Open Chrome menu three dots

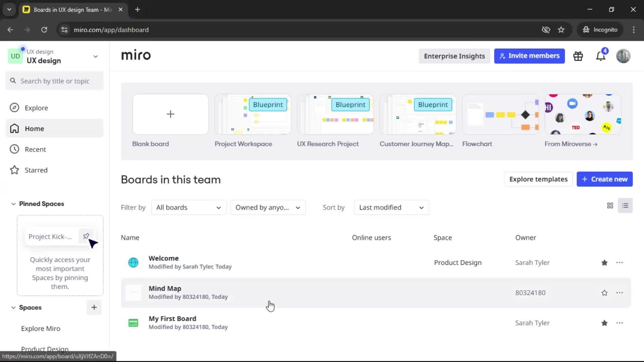click(x=634, y=30)
